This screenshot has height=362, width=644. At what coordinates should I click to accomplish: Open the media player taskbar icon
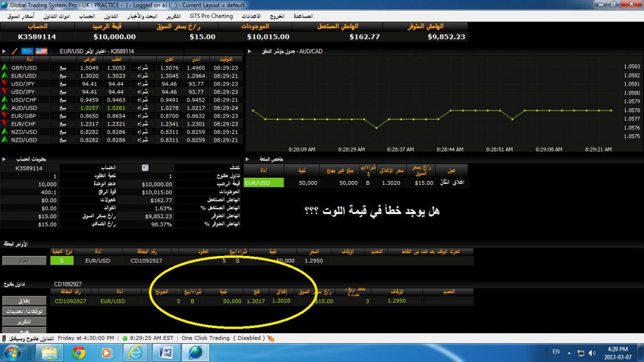coord(107,353)
